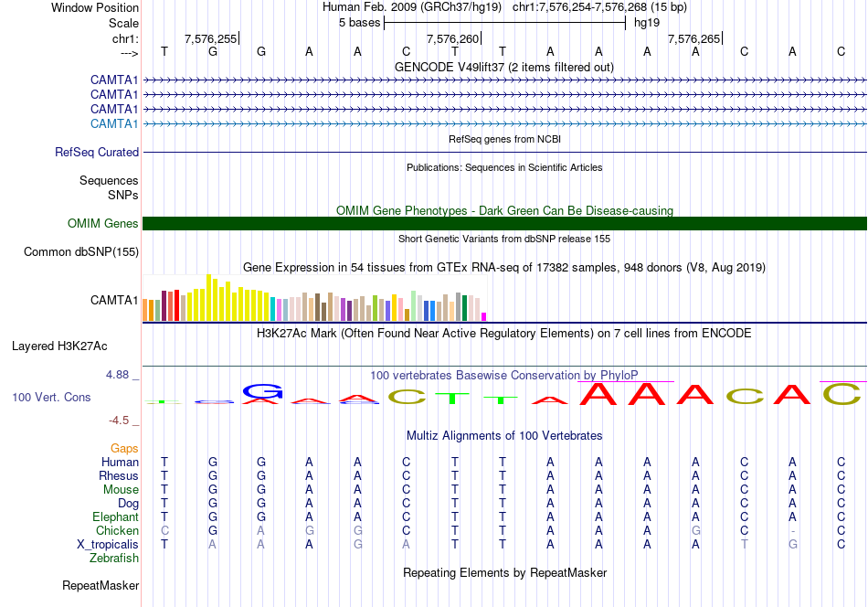The height and width of the screenshot is (607, 868).
Task: Open the Common dbSNP(155) track label
Action: (80, 252)
